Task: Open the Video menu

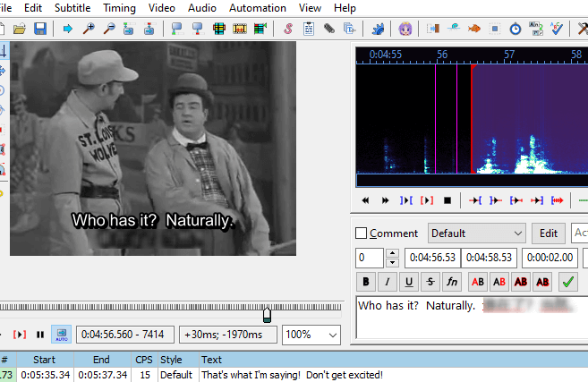Action: coord(162,8)
